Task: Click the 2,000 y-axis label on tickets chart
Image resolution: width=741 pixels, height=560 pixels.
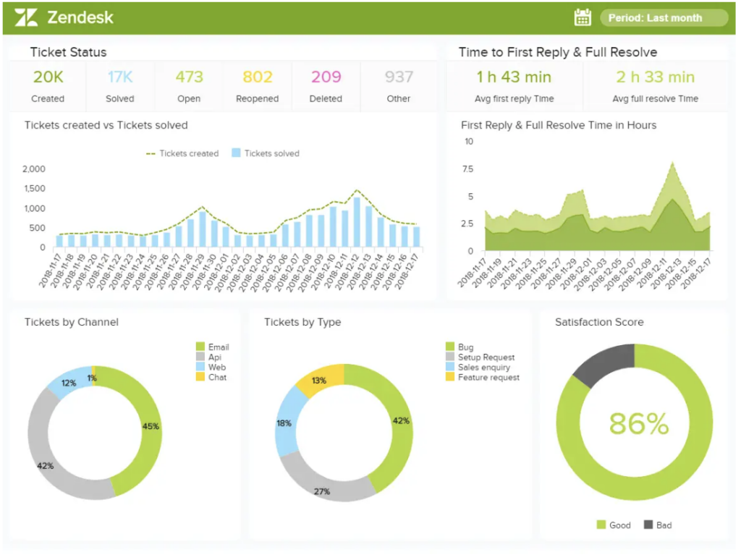Action: [34, 169]
